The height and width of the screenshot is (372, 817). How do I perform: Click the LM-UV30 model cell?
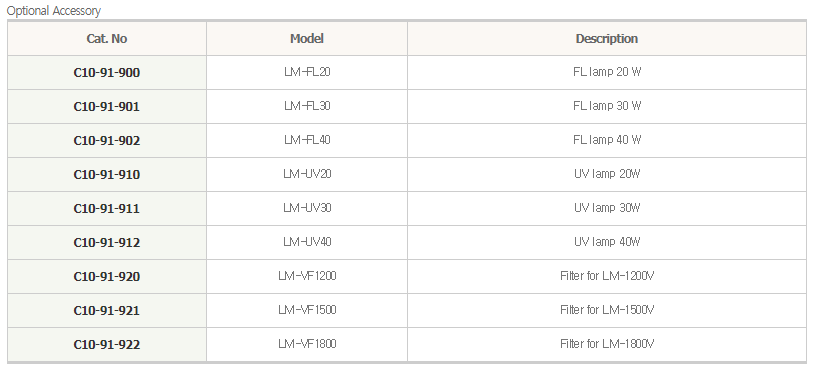click(x=307, y=208)
